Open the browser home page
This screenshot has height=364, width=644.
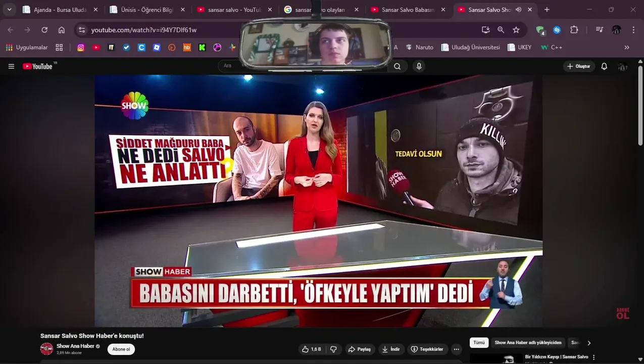[x=62, y=30]
